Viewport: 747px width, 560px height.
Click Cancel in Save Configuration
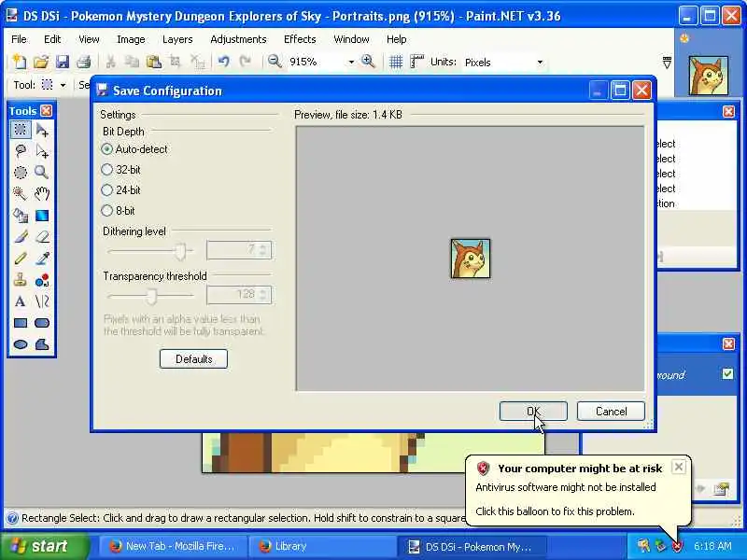tap(611, 411)
